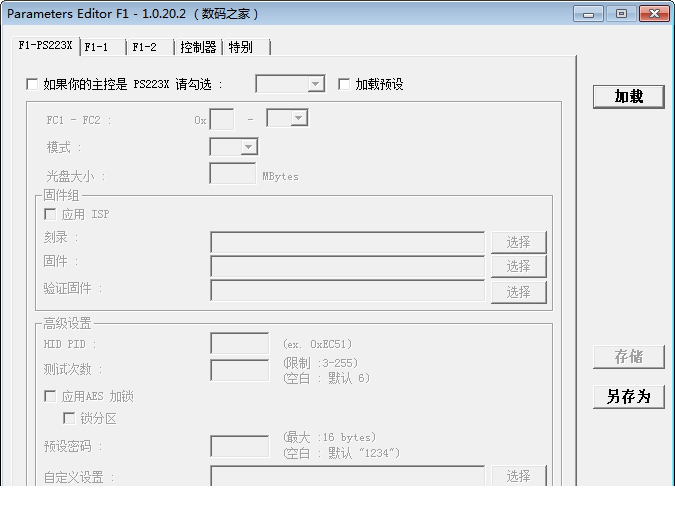Click the 刻录 path field
This screenshot has height=505, width=675.
[x=347, y=242]
